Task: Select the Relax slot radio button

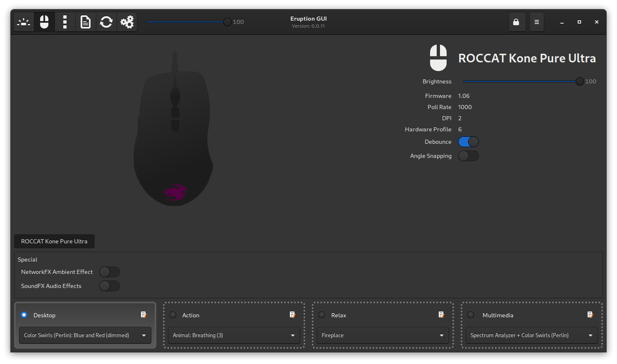Action: [322, 315]
